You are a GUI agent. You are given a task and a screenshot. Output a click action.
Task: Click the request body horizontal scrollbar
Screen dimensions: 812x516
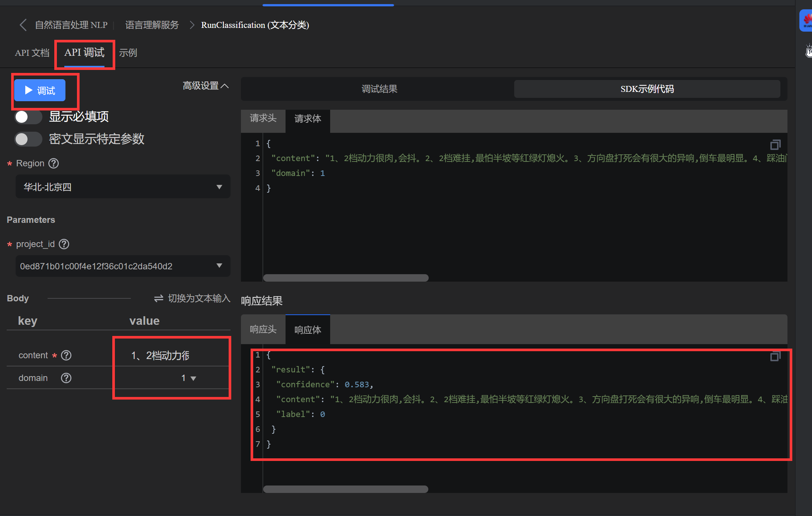346,278
